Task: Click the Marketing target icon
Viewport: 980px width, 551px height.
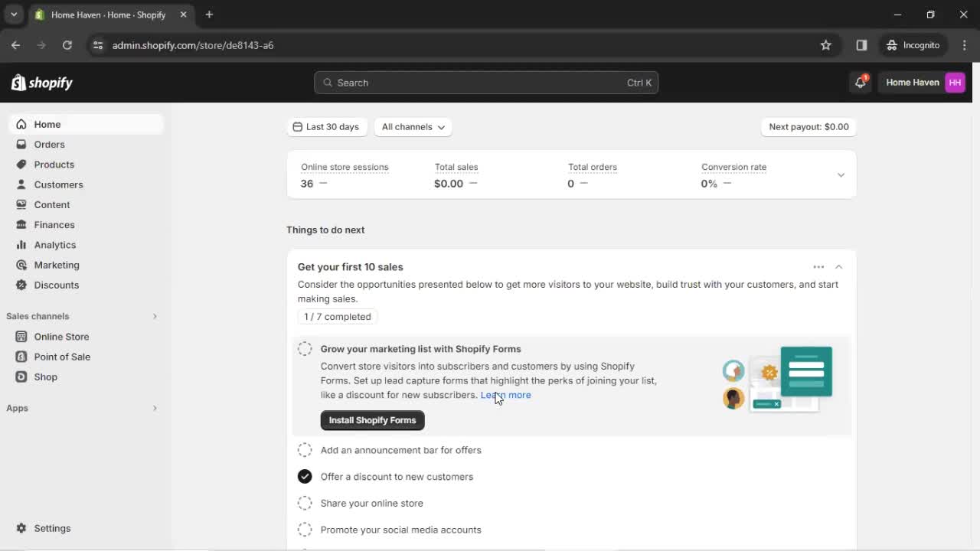Action: [21, 265]
